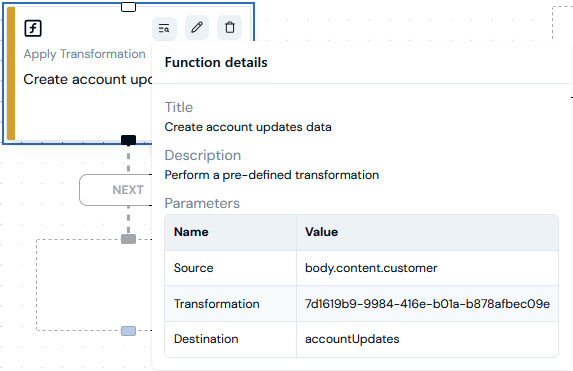Click the "Title" section label
This screenshot has width=573, height=371.
179,107
